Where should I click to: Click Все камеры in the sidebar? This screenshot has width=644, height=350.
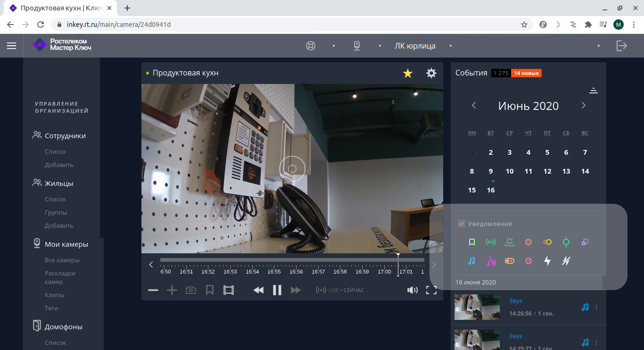click(x=62, y=260)
